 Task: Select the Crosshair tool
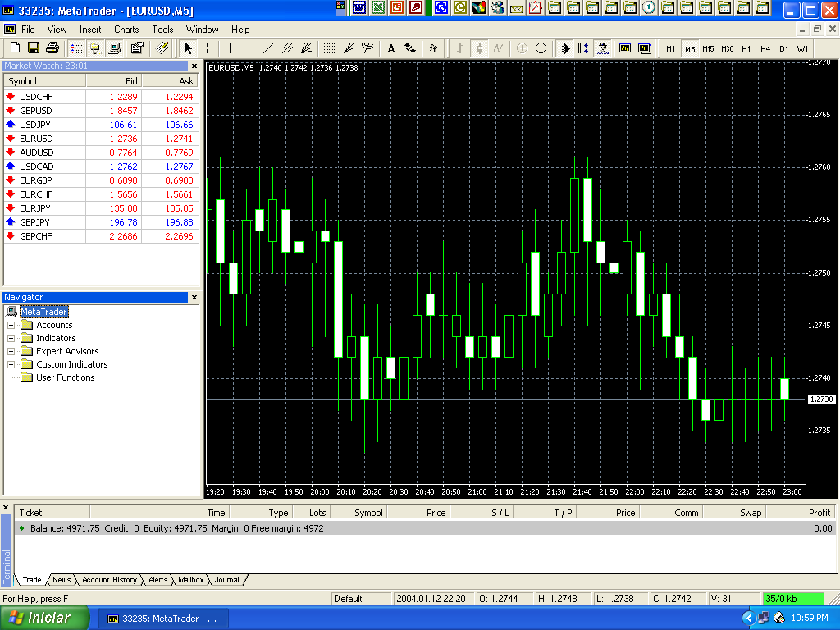207,48
